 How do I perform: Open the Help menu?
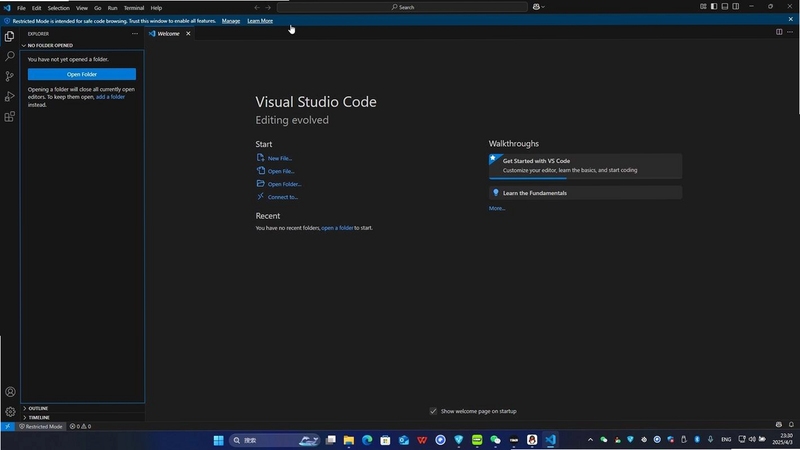(156, 8)
